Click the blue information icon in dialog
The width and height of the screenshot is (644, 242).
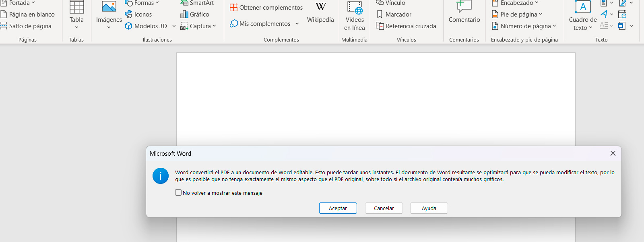click(161, 176)
